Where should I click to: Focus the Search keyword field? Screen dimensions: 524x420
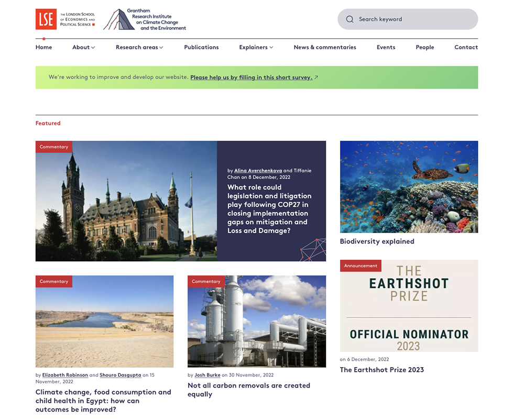pos(407,19)
